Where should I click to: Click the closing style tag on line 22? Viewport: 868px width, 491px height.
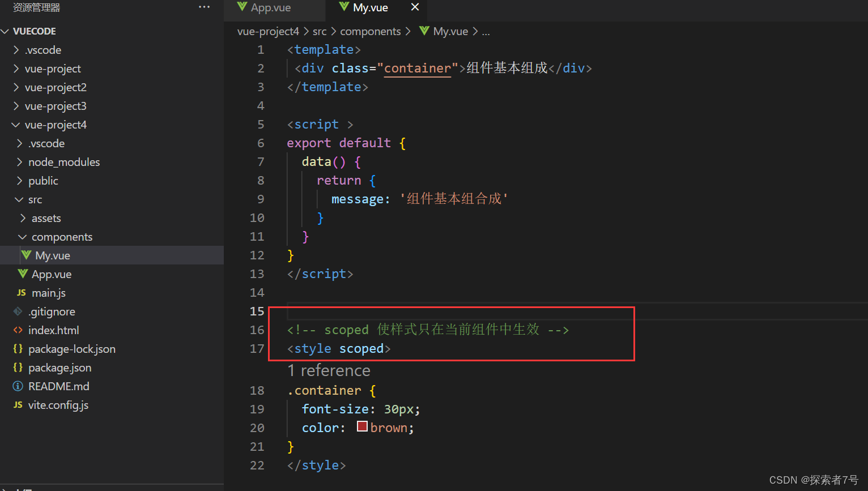[316, 465]
